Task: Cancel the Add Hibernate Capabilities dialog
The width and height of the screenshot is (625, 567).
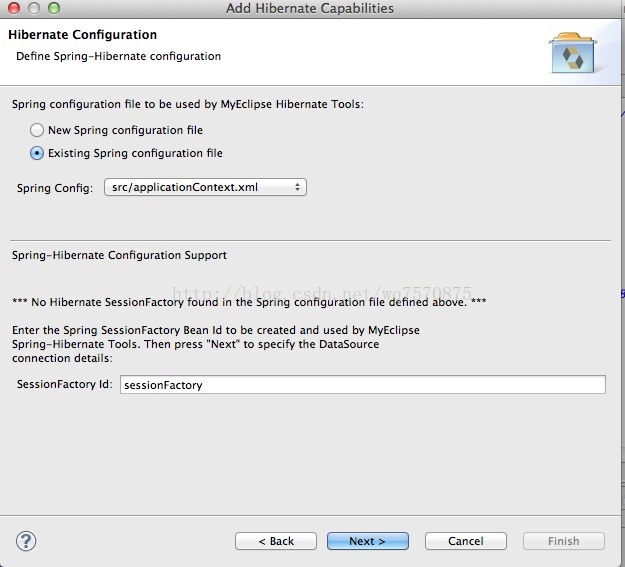Action: [466, 541]
